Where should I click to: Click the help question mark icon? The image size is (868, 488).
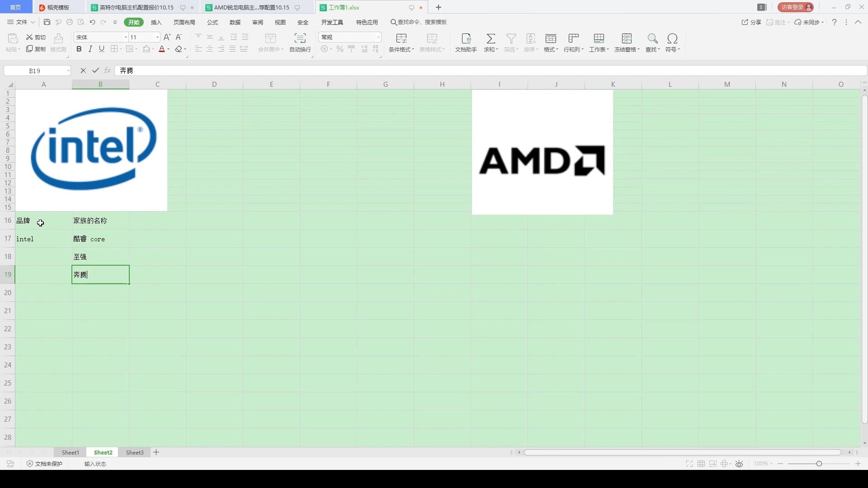coord(835,22)
